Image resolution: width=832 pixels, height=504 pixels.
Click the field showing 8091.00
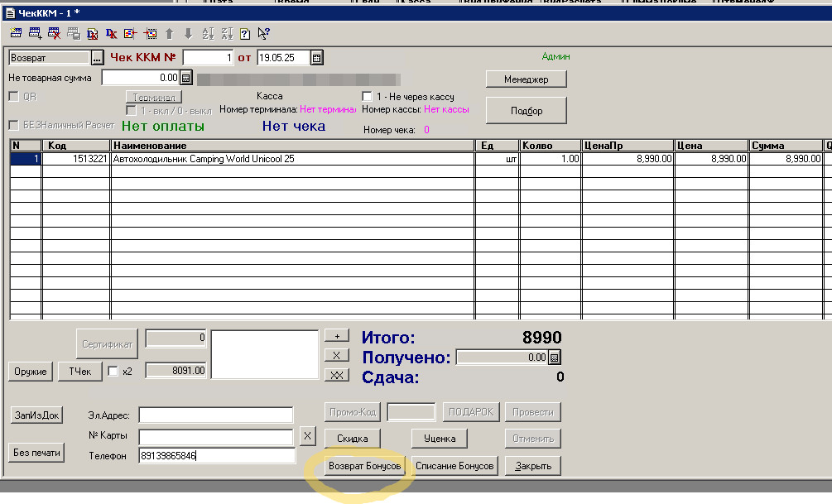176,370
